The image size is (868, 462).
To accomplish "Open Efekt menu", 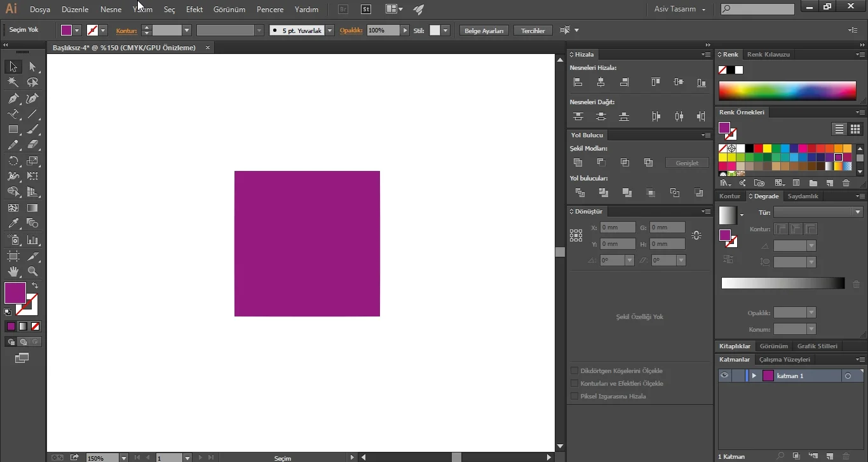I will [194, 10].
